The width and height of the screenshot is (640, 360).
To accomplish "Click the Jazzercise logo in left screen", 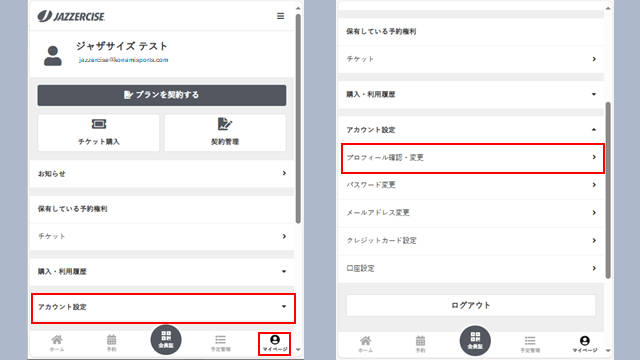I will (x=71, y=16).
